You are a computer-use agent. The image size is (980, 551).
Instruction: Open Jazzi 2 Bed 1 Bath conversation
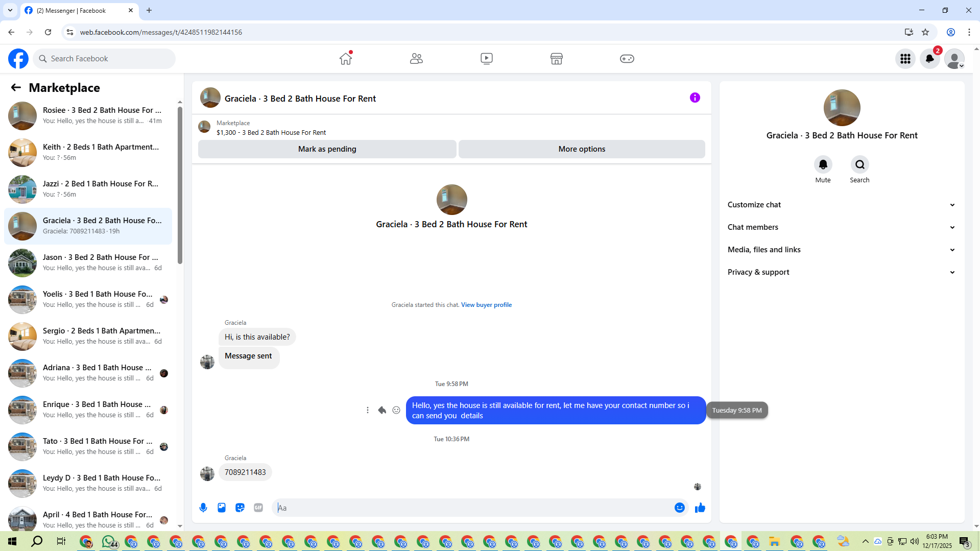pos(88,189)
